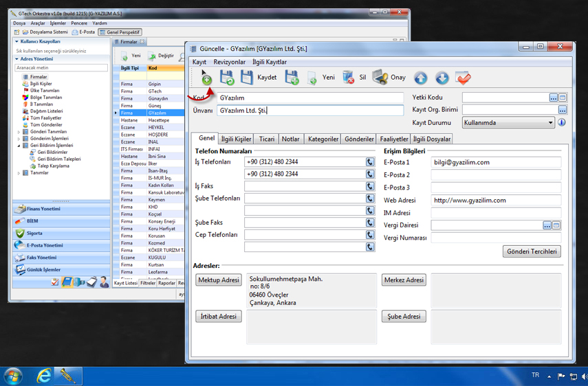The height and width of the screenshot is (386, 588).
Task: Click E-Posta 1 field with bilgi@gyazilim.com
Action: (x=496, y=162)
